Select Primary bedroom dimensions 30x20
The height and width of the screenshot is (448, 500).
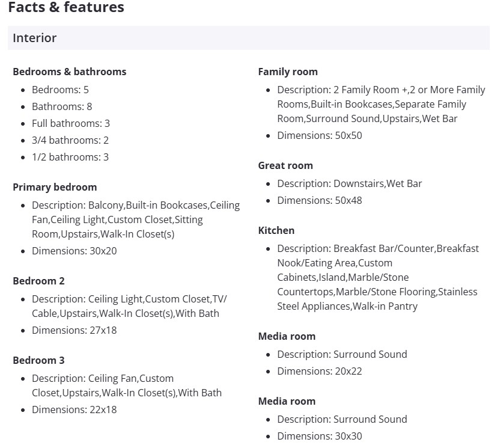pos(75,251)
